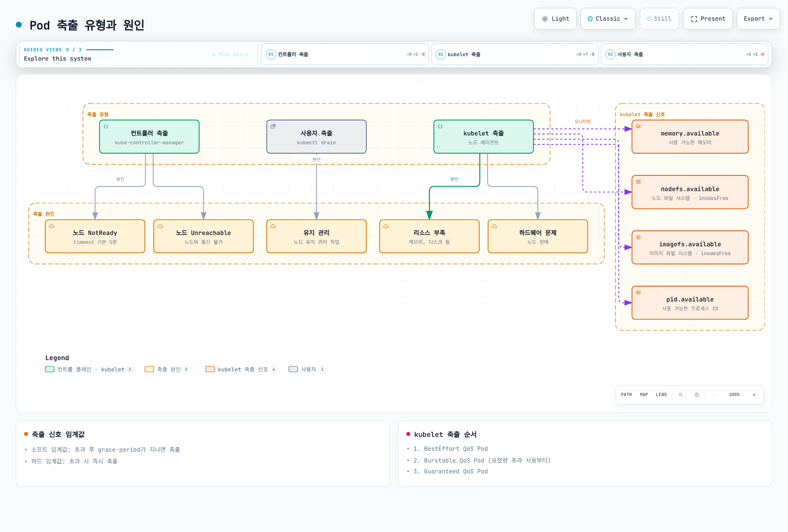Select the 리소스 부족 cause node

(429, 236)
